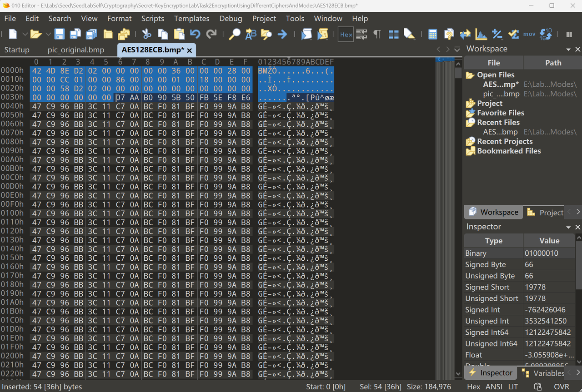Screen dimensions: 582x392
Task: Click the Replace AB icon
Action: tap(251, 34)
